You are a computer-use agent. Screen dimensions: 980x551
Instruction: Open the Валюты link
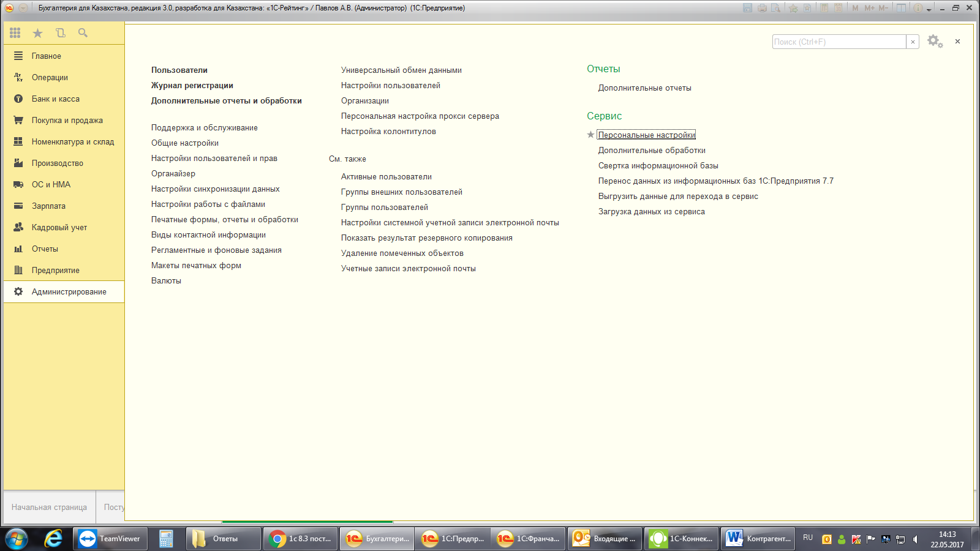[x=166, y=280]
